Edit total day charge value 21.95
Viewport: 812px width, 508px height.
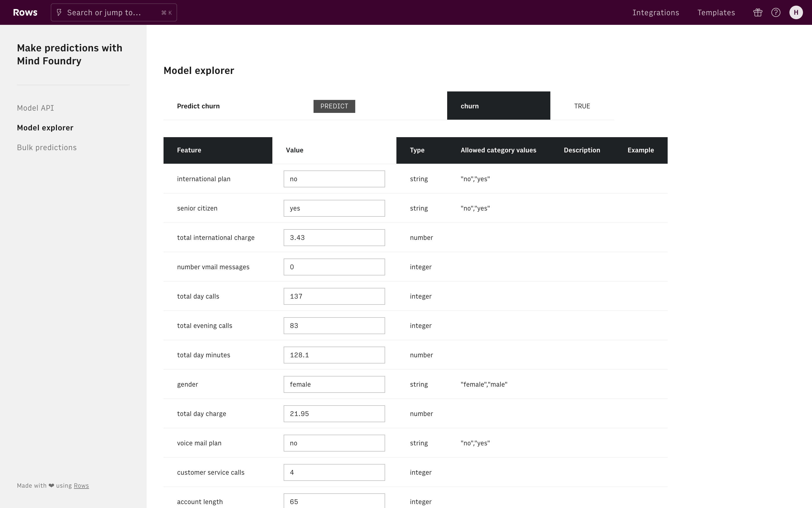tap(334, 413)
